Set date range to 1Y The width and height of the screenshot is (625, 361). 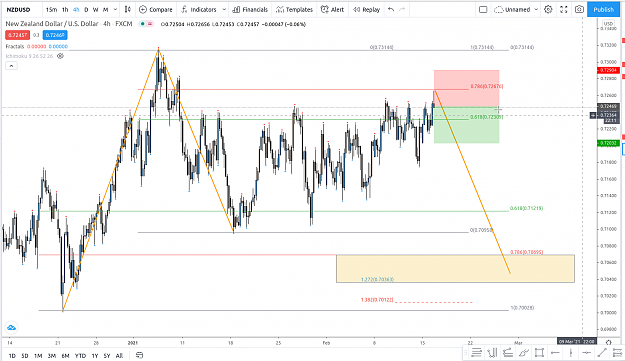[95, 355]
